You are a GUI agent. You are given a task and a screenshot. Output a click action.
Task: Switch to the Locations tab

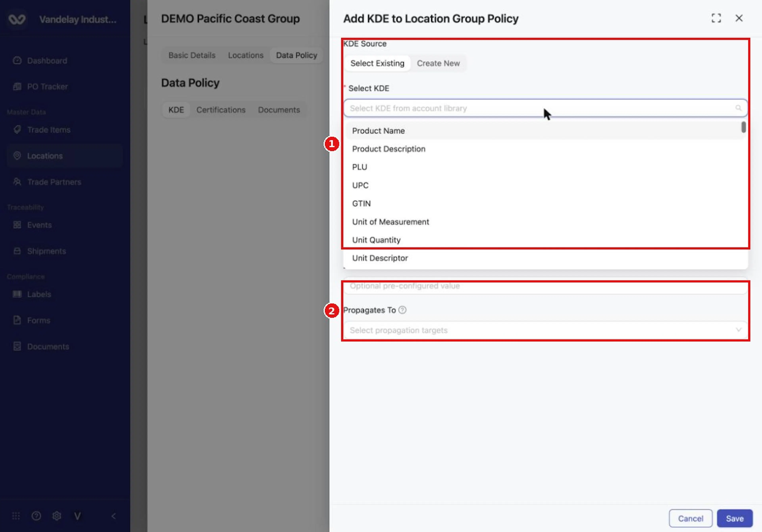246,55
